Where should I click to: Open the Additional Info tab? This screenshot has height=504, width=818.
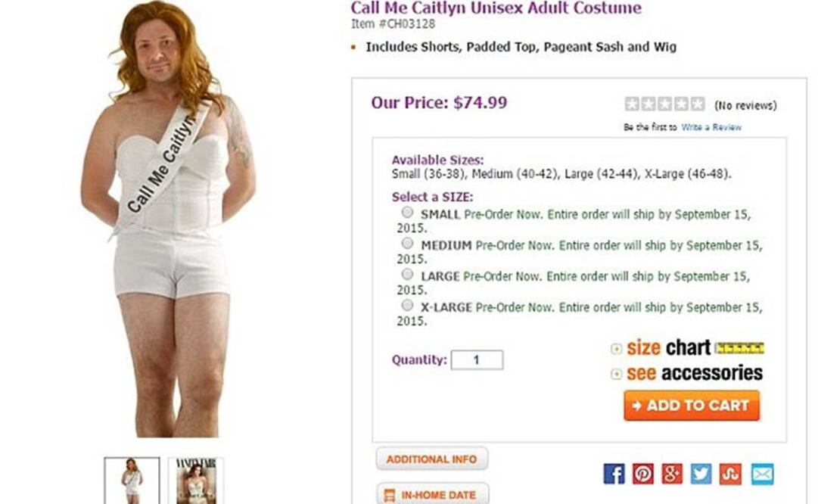pyautogui.click(x=431, y=459)
